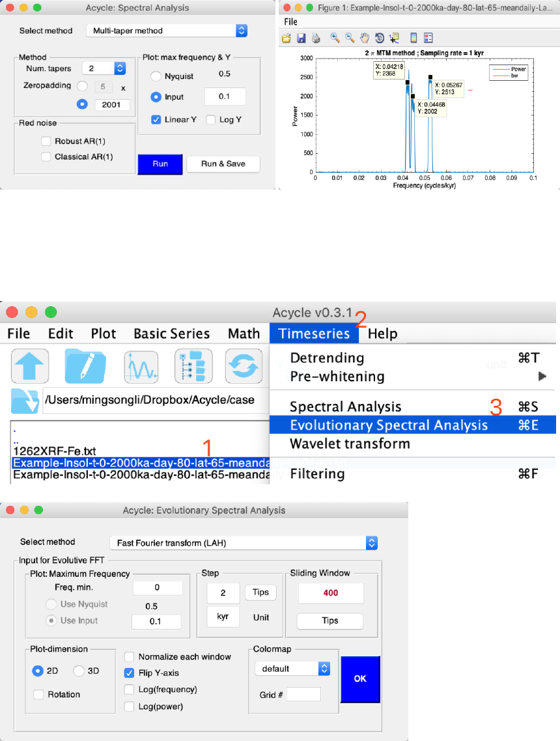The width and height of the screenshot is (560, 741).
Task: Click the Grid # input field
Action: [x=303, y=695]
